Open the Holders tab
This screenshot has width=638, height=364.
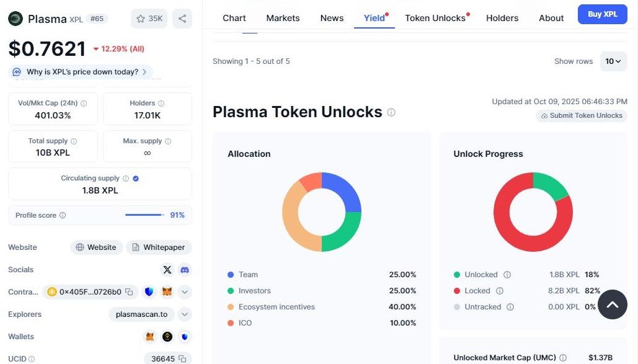502,18
